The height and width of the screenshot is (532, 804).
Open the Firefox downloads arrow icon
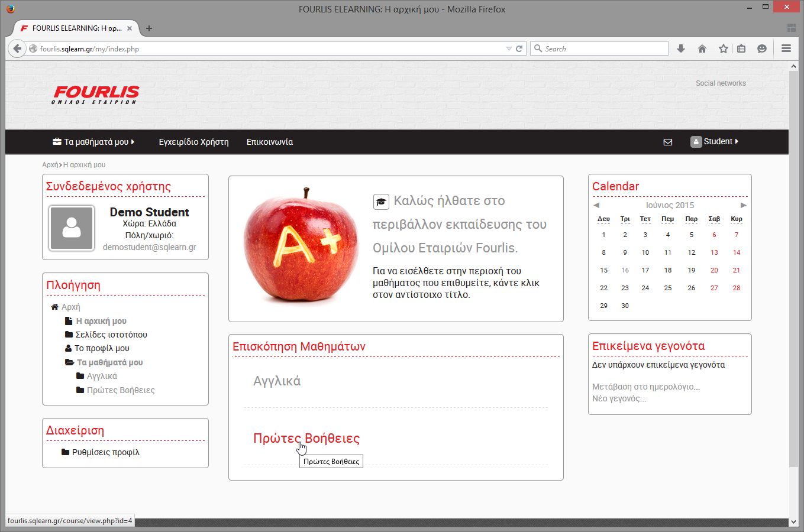681,48
